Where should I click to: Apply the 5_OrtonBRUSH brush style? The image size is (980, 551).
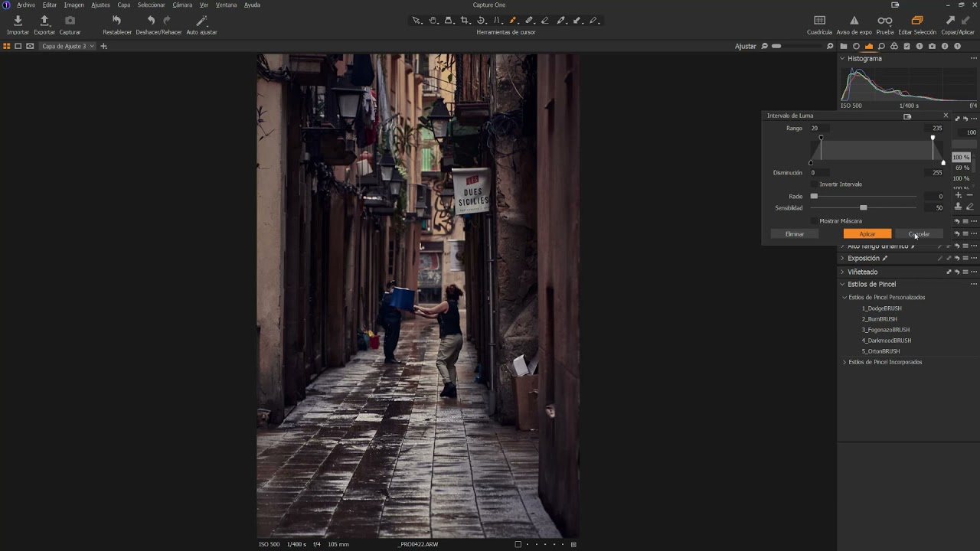(880, 351)
